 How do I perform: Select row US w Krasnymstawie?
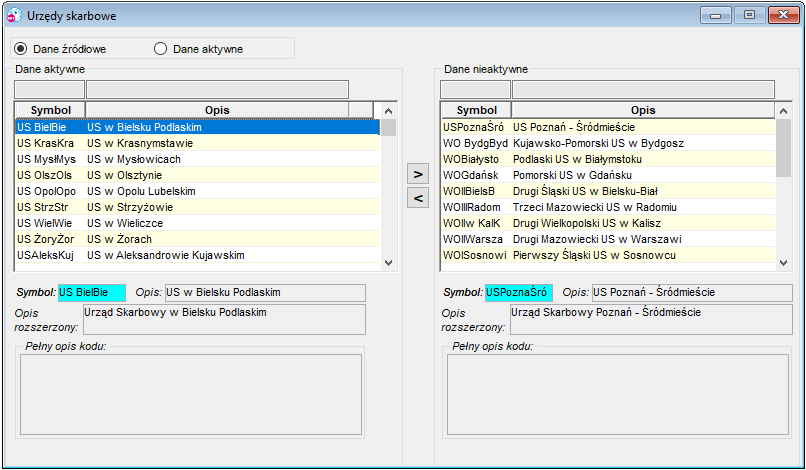point(198,143)
